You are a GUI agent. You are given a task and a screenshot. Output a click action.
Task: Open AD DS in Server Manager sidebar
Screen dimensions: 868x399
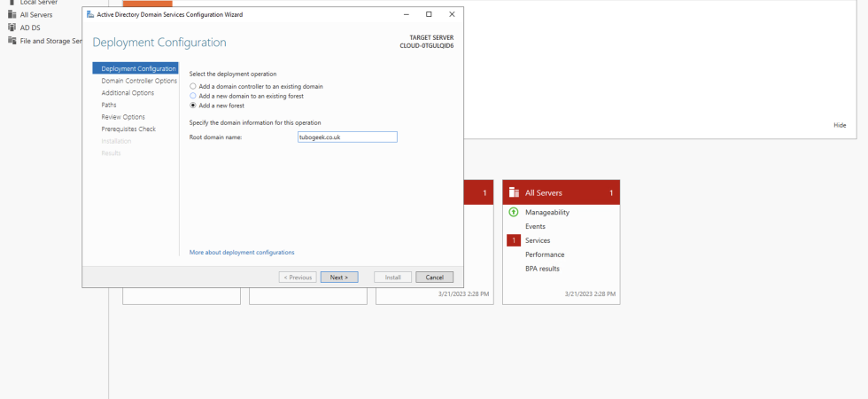[30, 27]
